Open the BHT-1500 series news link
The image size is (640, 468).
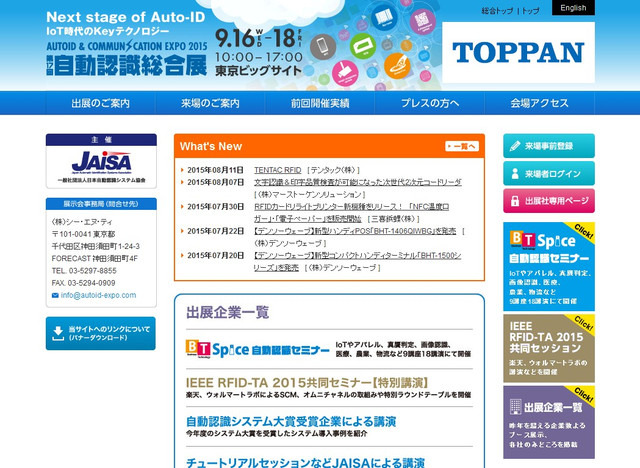point(357,262)
